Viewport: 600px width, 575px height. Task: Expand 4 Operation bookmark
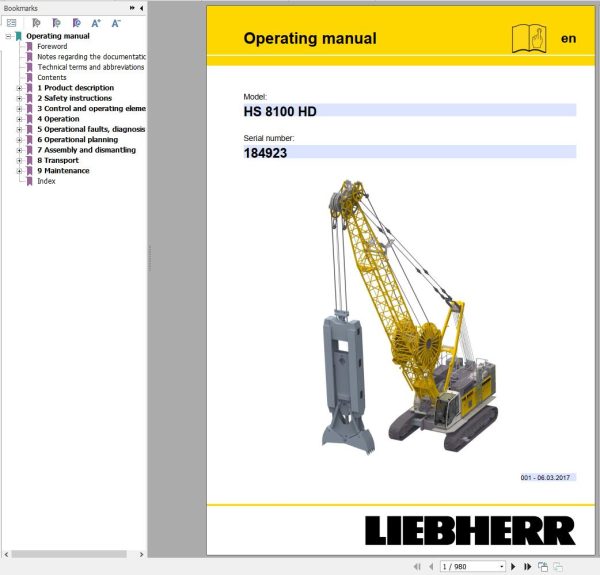19,119
